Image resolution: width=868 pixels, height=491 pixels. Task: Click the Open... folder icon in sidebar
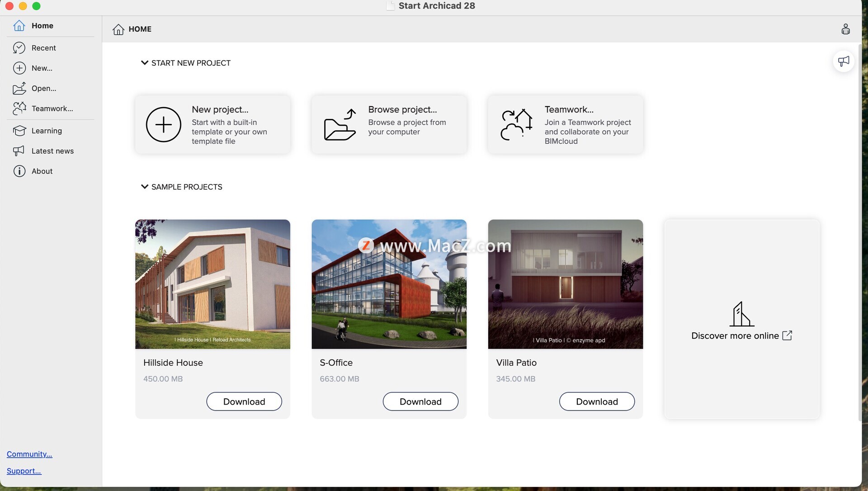click(19, 89)
